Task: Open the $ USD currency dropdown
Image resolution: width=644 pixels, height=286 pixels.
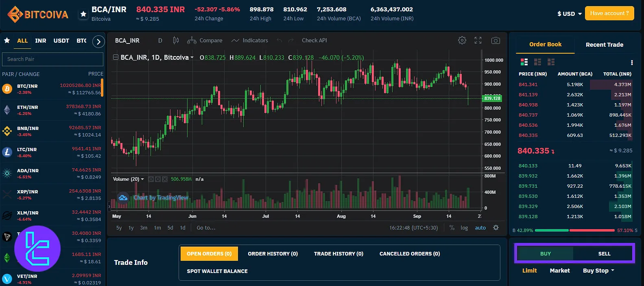Action: tap(569, 14)
